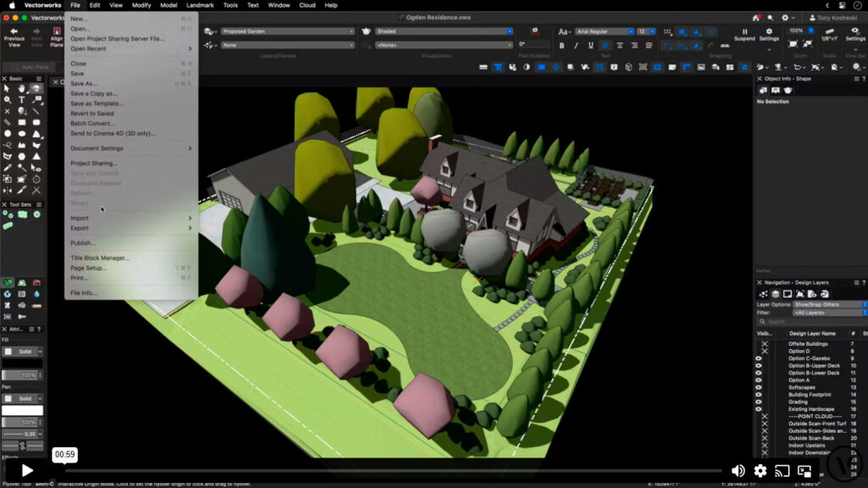Open video settings gear icon
Screen dimensions: 868x488
click(760, 471)
